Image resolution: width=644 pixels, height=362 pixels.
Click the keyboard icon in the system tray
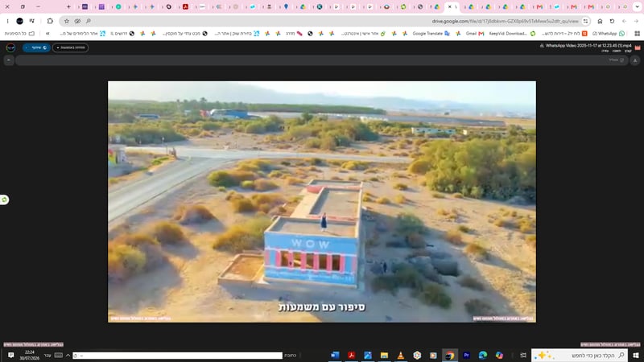(x=58, y=355)
